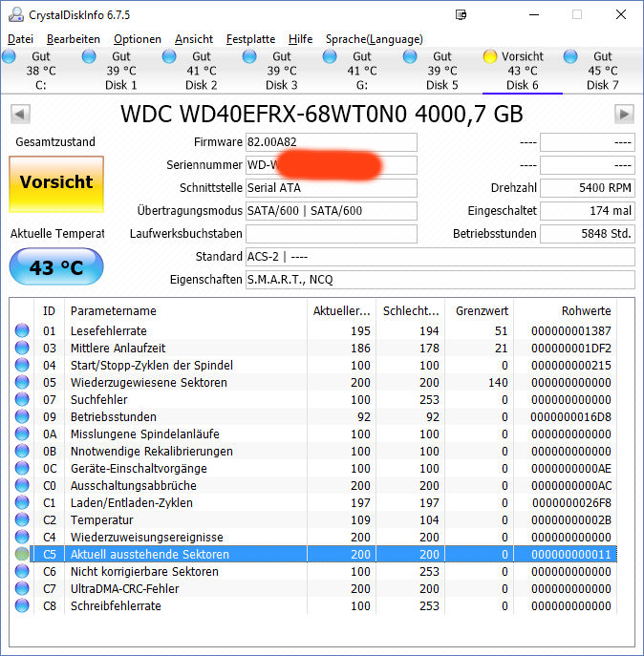The height and width of the screenshot is (656, 644).
Task: Click status orb for Wiederzugewiesene Sektoren row
Action: click(x=22, y=382)
